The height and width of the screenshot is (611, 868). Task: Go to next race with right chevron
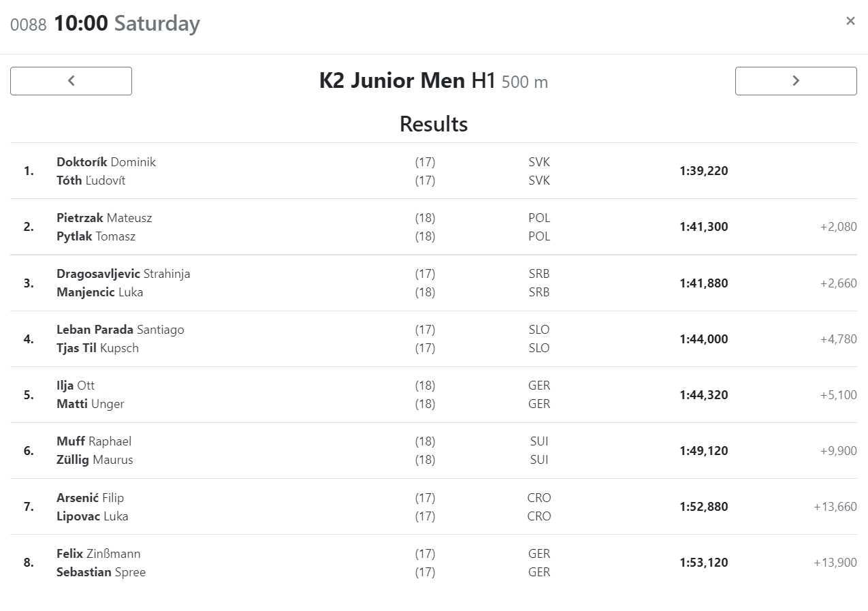(796, 81)
